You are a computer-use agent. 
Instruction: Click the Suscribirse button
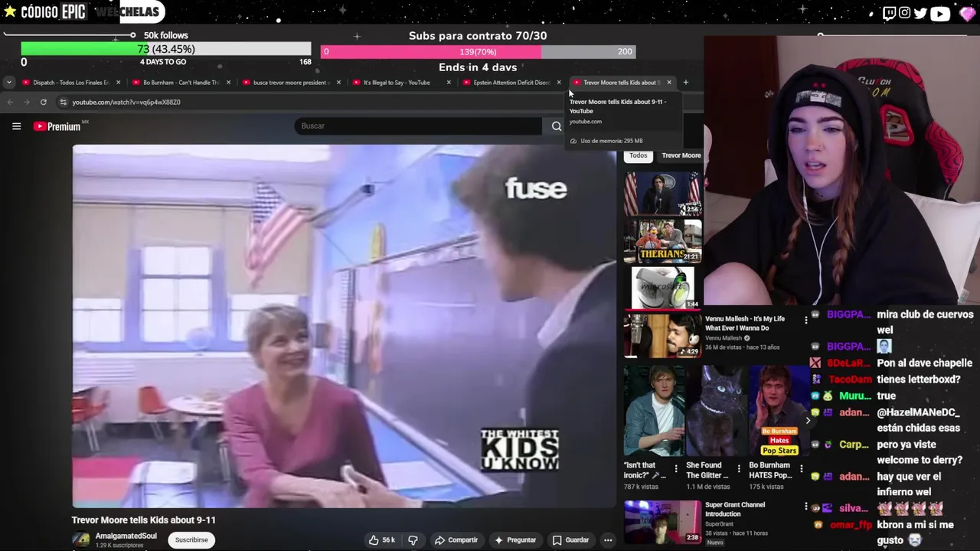191,540
